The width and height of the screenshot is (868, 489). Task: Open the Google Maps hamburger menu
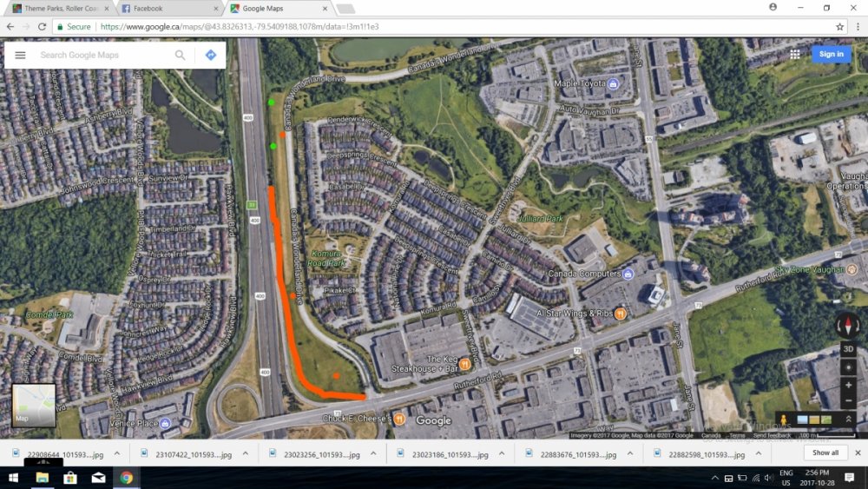click(21, 55)
